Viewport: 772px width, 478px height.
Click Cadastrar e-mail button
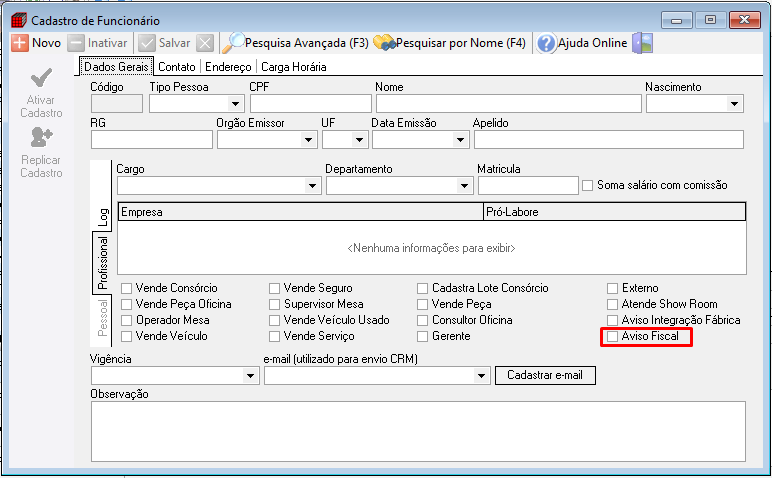tap(545, 375)
